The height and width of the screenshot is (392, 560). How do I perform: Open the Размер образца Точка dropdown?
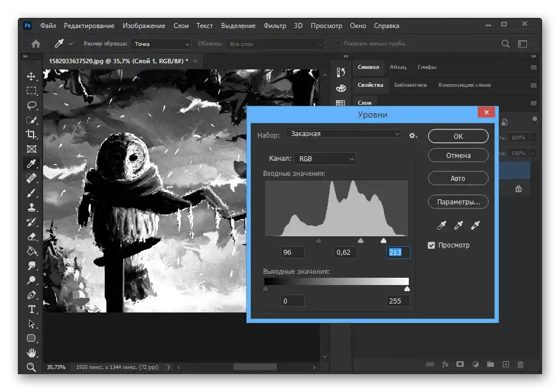[x=161, y=44]
